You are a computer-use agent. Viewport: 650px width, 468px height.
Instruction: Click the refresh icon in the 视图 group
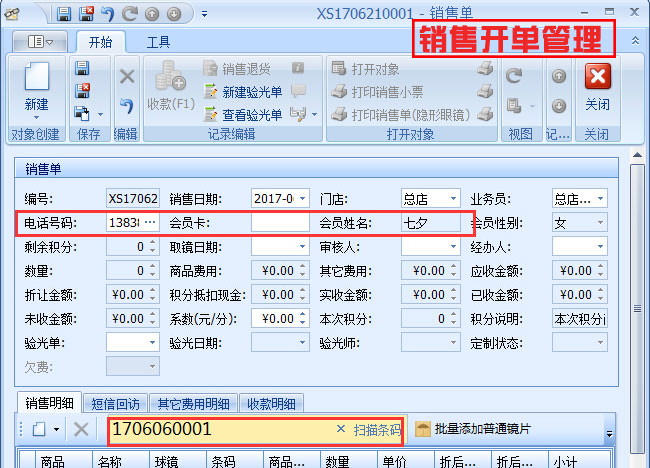(x=514, y=76)
